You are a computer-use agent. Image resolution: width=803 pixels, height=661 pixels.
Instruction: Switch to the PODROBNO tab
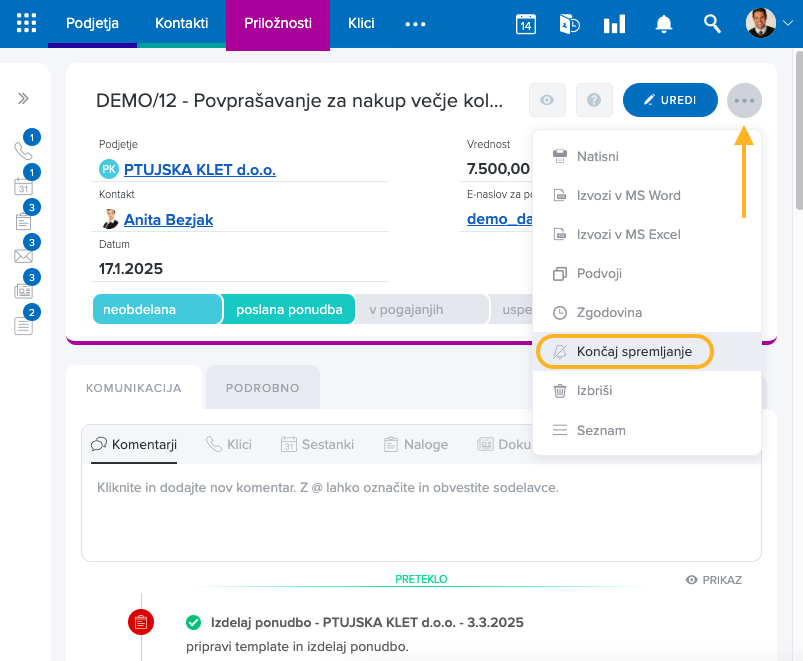(x=262, y=388)
